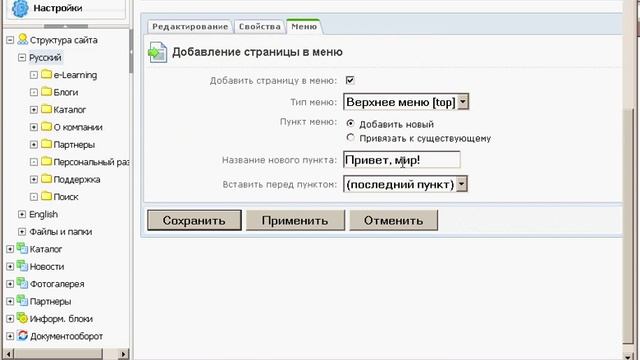Expand the Информ. блоки node
This screenshot has width=640, height=360.
10,319
